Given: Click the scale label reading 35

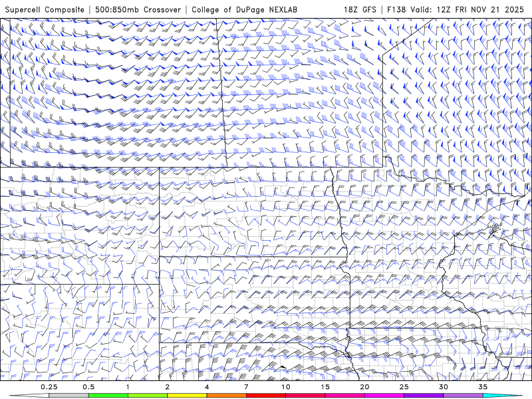Looking at the screenshot, I should (483, 387).
